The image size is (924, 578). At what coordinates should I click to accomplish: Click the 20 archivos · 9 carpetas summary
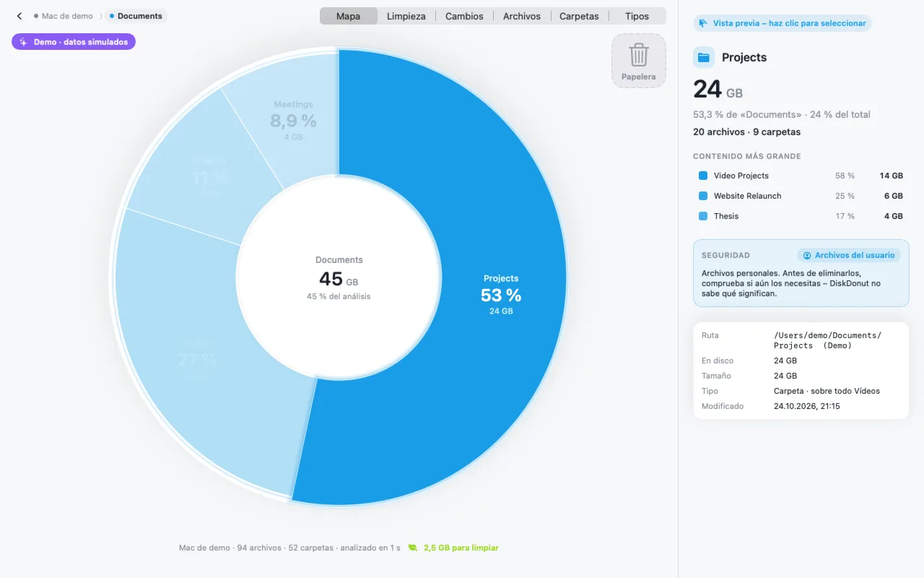coord(746,132)
